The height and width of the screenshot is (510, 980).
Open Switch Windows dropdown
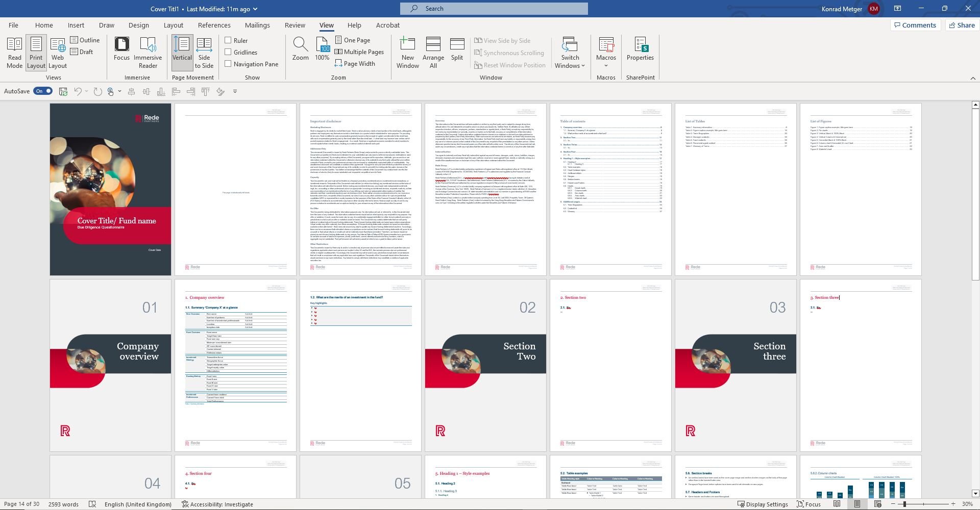click(x=570, y=53)
